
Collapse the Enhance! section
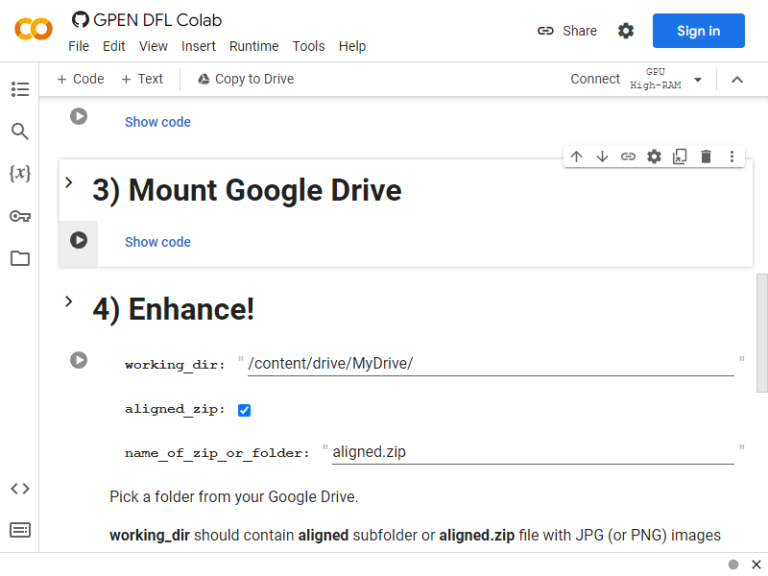click(x=69, y=302)
